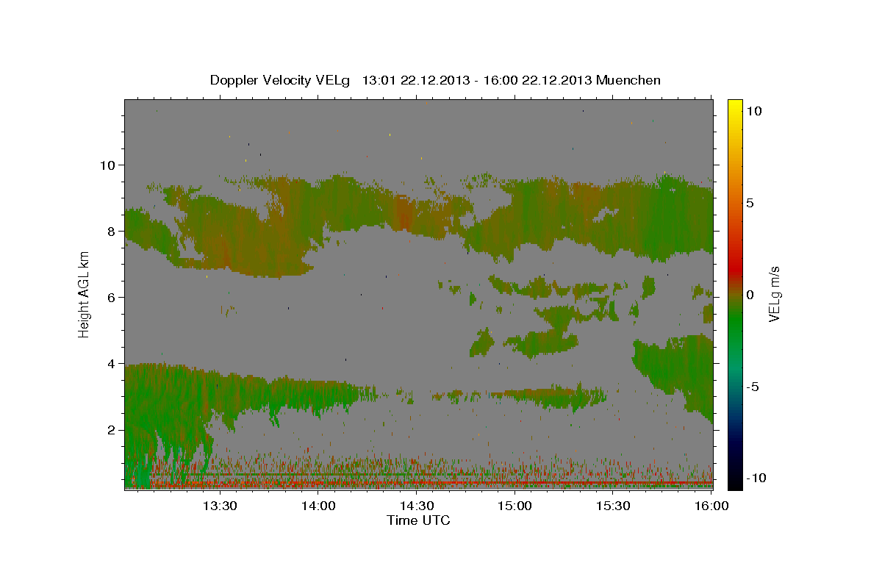882x588 pixels.
Task: Click the 'Muenchen' location label in title
Action: 628,80
